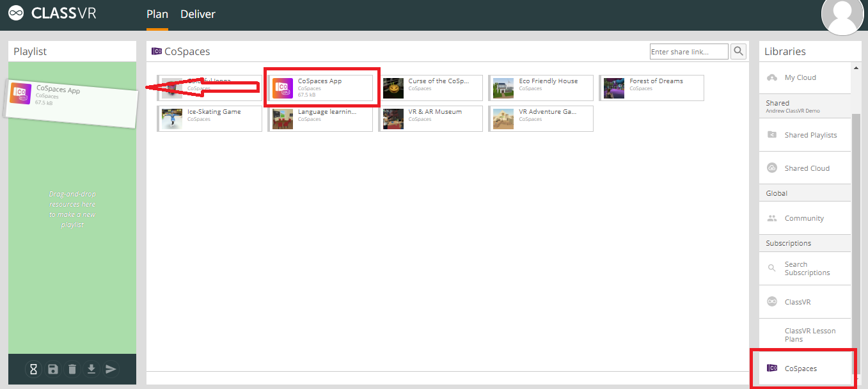Click the Subscriptions section label
The image size is (868, 389).
788,243
